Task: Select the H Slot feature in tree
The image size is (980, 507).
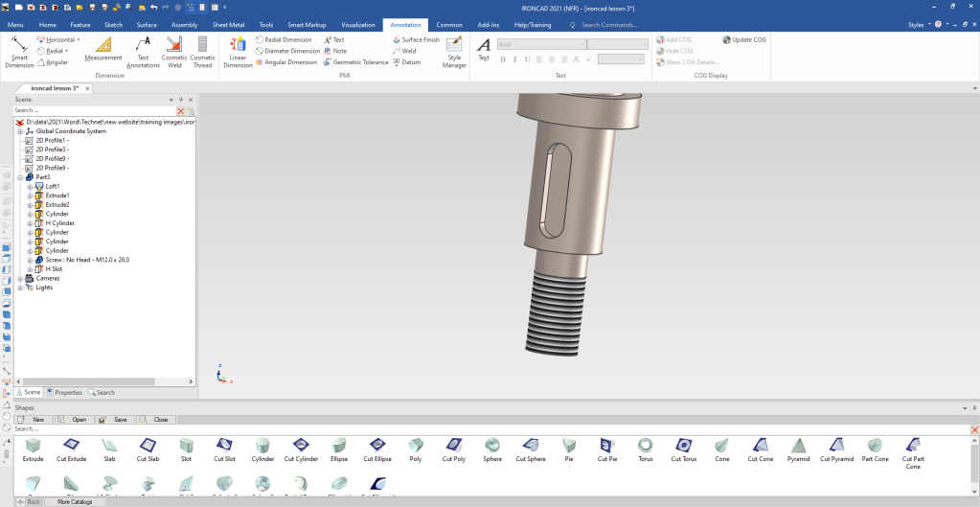Action: pyautogui.click(x=54, y=269)
